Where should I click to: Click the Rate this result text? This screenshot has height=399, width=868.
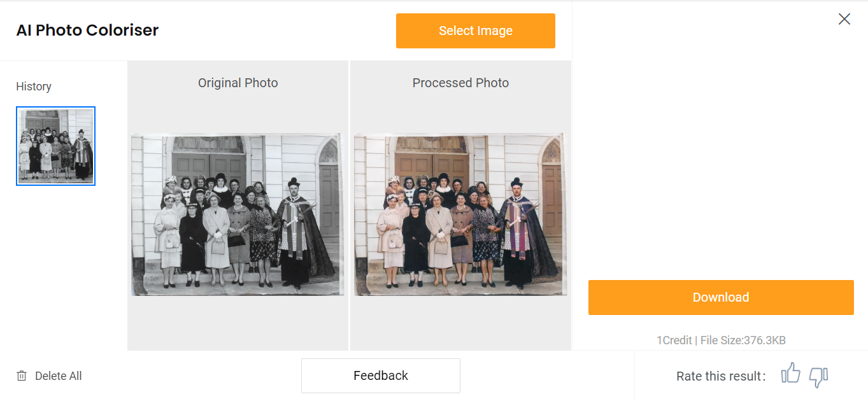coord(721,376)
